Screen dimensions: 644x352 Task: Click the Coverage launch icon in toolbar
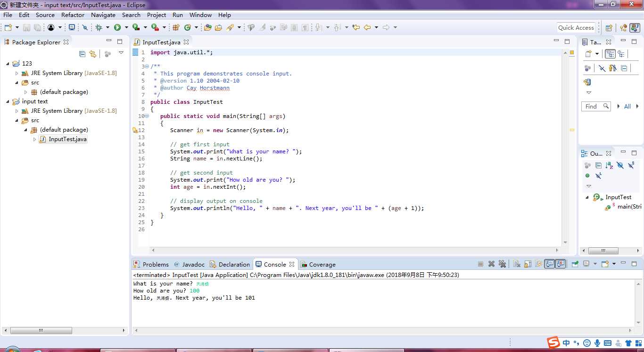[136, 27]
